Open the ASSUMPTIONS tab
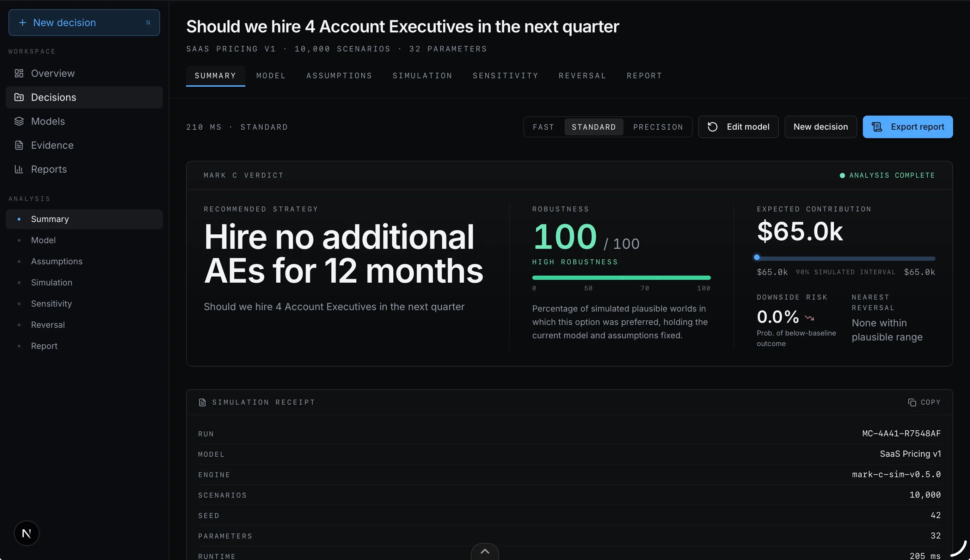 [339, 76]
